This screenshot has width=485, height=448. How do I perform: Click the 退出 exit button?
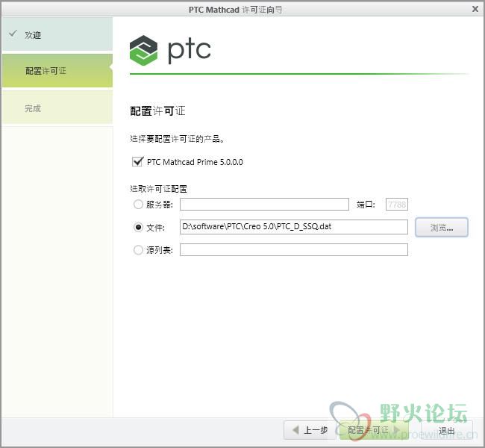coord(447,430)
